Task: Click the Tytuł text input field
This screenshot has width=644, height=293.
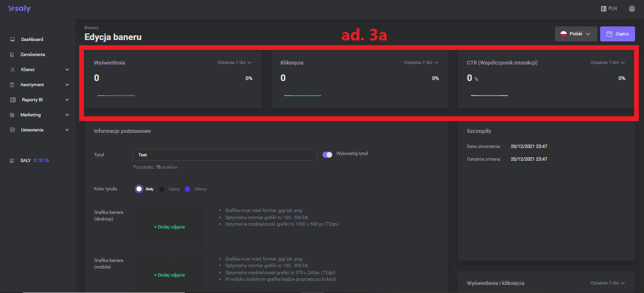Action: (x=224, y=155)
